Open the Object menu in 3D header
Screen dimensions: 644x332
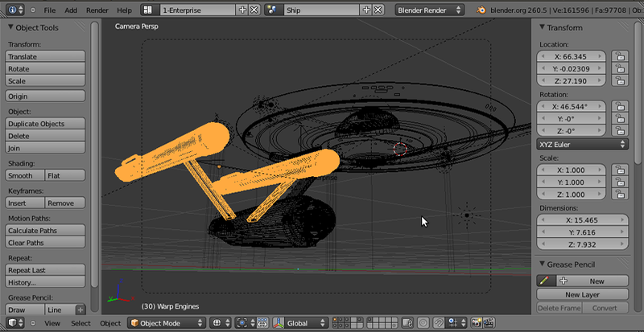pos(110,323)
